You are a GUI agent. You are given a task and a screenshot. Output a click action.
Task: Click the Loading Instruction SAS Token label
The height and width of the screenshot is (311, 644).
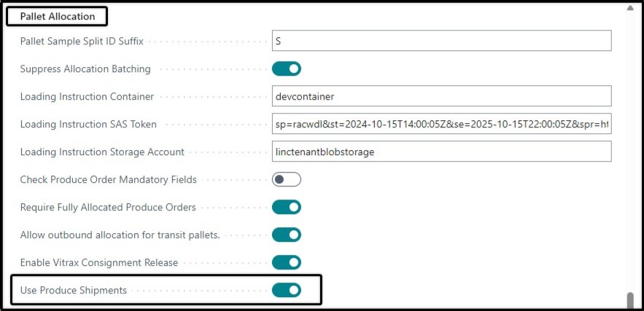click(x=88, y=125)
